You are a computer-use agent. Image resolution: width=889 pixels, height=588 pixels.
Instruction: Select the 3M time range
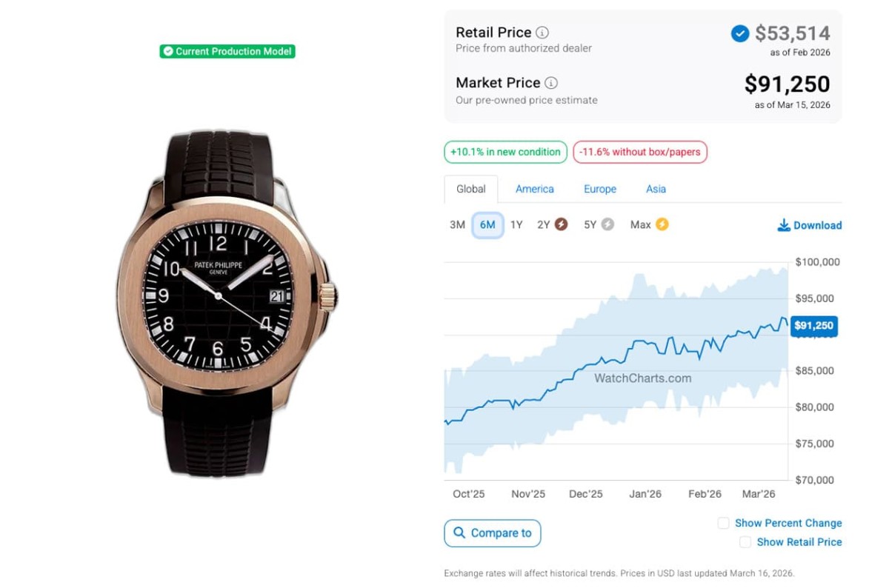pyautogui.click(x=457, y=224)
